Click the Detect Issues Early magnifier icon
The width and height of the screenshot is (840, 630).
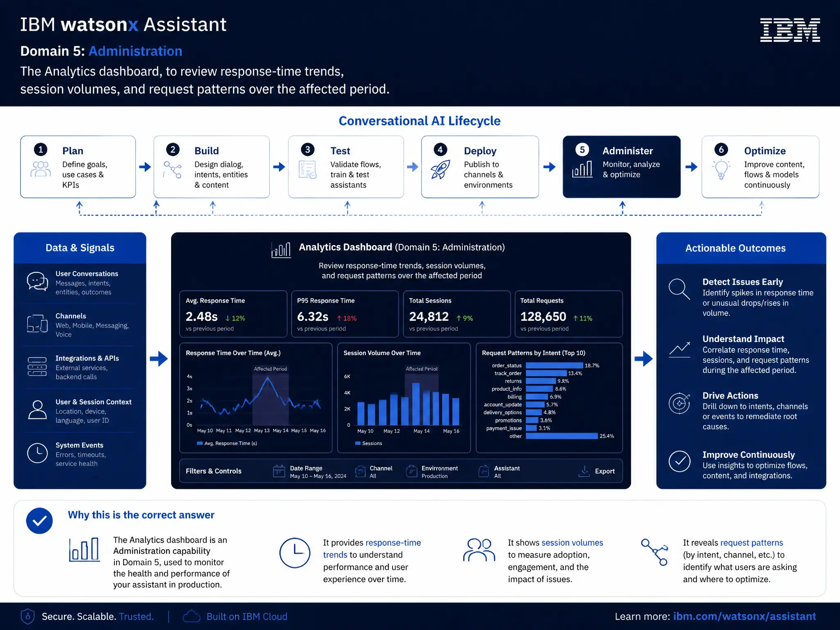coord(679,290)
